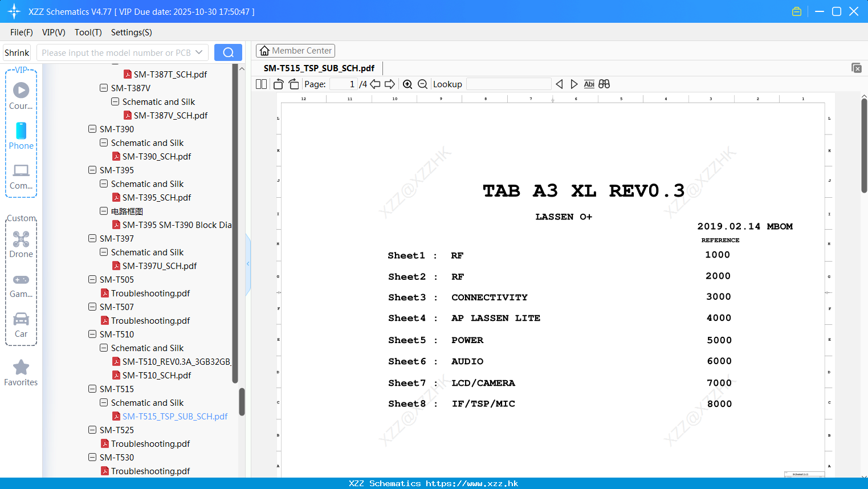Image resolution: width=868 pixels, height=489 pixels.
Task: Zoom out of the schematic
Action: (x=422, y=84)
